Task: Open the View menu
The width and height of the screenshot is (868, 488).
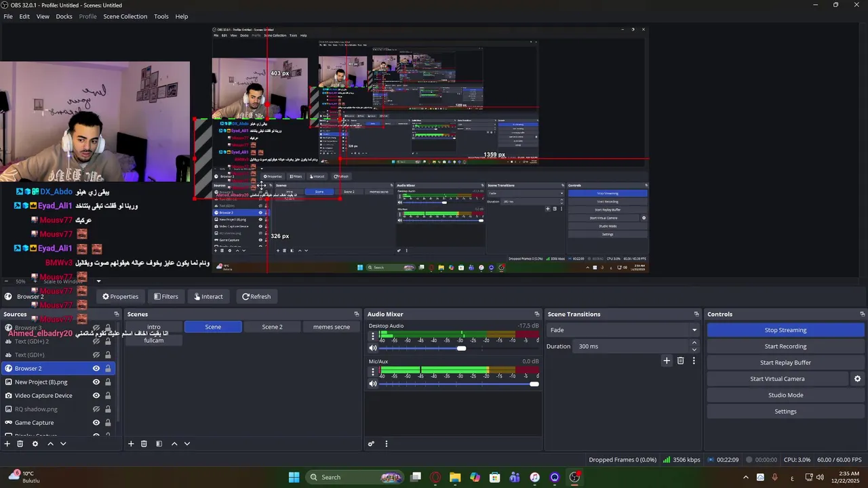Action: (43, 16)
